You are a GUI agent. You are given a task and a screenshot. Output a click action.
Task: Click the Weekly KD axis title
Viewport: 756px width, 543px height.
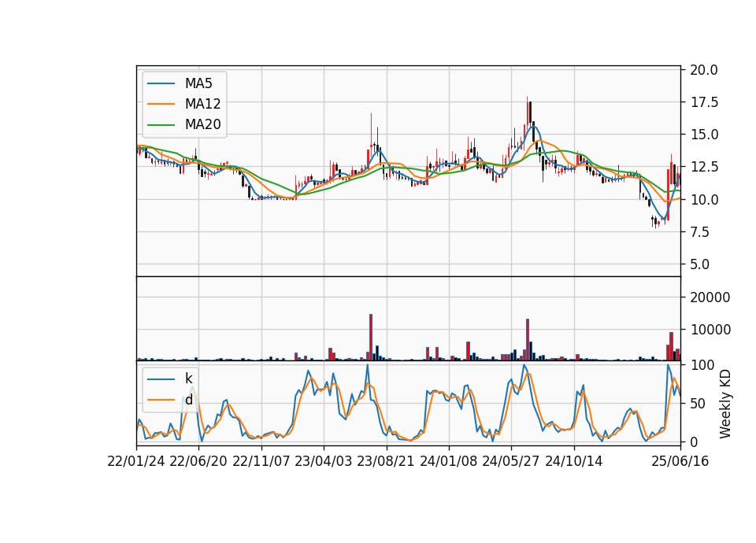[x=724, y=404]
